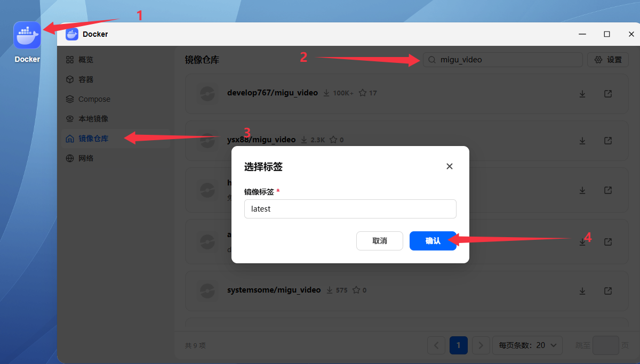The height and width of the screenshot is (364, 640).
Task: Open develop767/migu_video in external page
Action: coord(608,94)
